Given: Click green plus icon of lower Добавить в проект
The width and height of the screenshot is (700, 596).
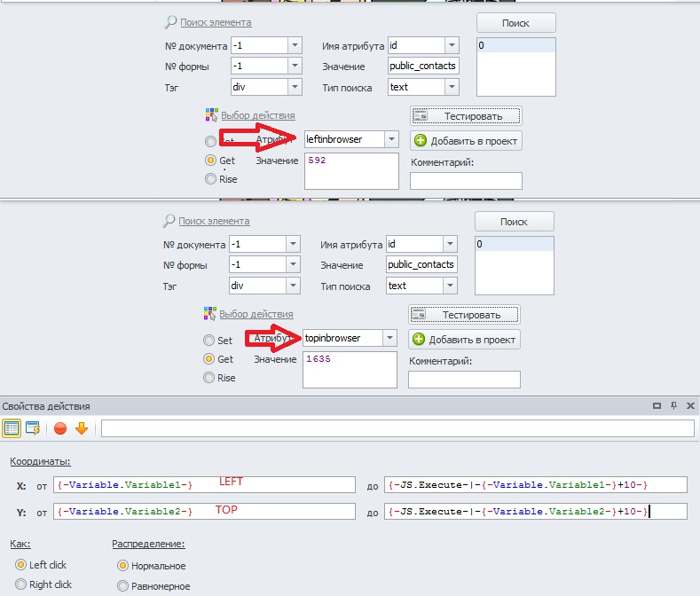Looking at the screenshot, I should tap(419, 340).
